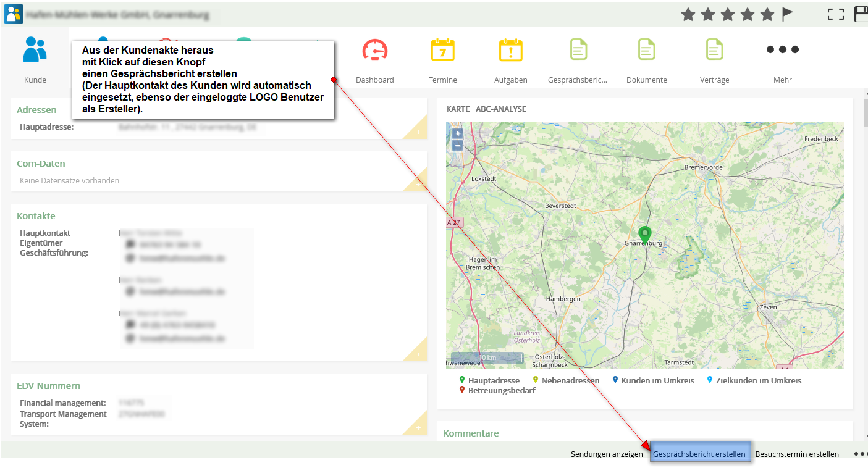This screenshot has height=468, width=868.
Task: Open the Termine calendar icon
Action: tap(442, 51)
